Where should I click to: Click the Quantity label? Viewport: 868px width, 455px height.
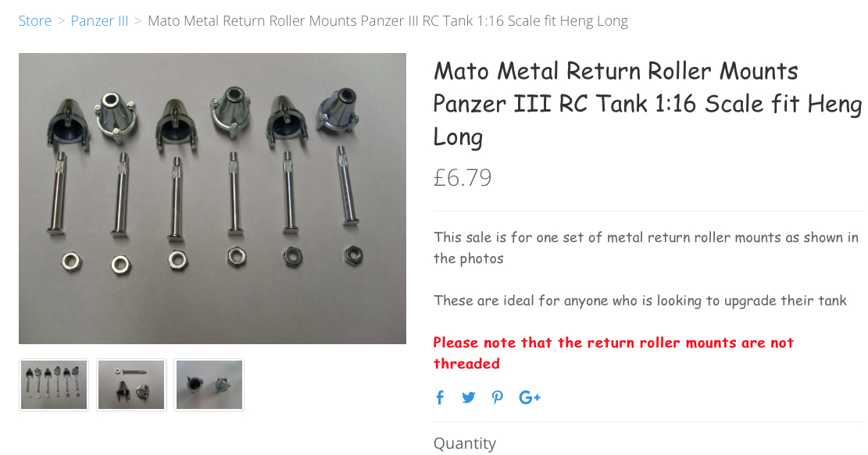[464, 443]
